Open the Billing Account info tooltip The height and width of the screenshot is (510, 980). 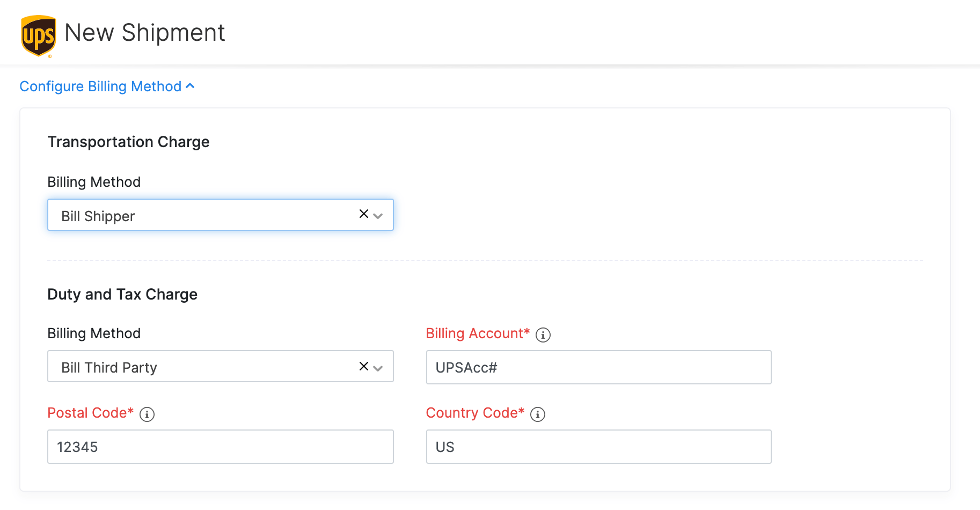[x=544, y=334]
